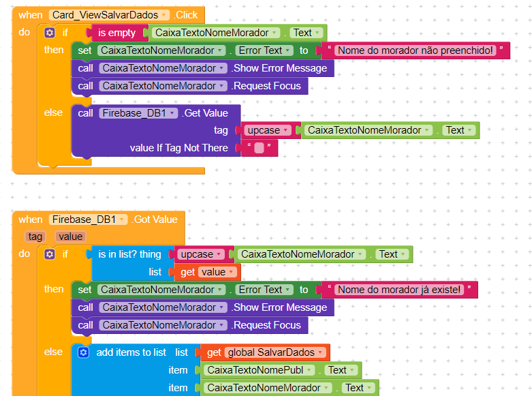532x396 pixels.
Task: Edit empty string for value If Tag Not There
Action: coord(259,148)
